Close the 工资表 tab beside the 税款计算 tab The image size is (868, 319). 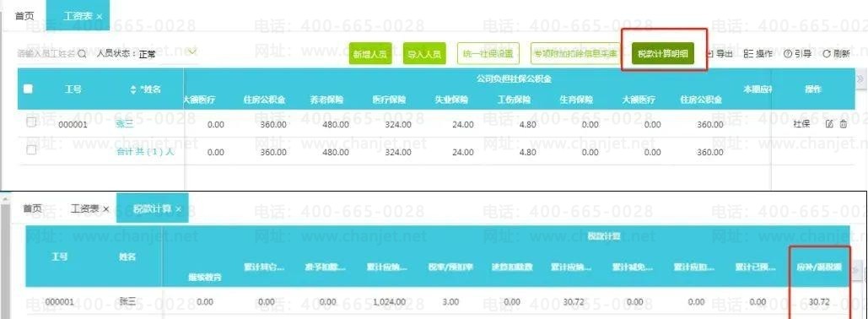click(x=105, y=209)
